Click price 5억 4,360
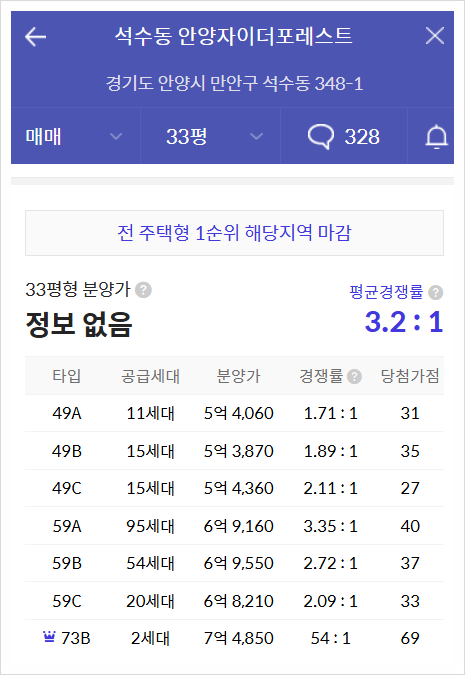 (x=239, y=489)
